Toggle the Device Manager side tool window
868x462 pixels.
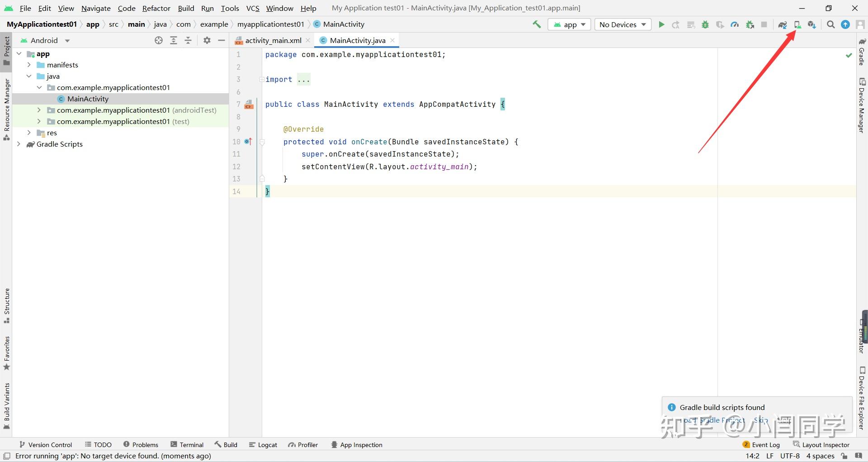tap(862, 105)
